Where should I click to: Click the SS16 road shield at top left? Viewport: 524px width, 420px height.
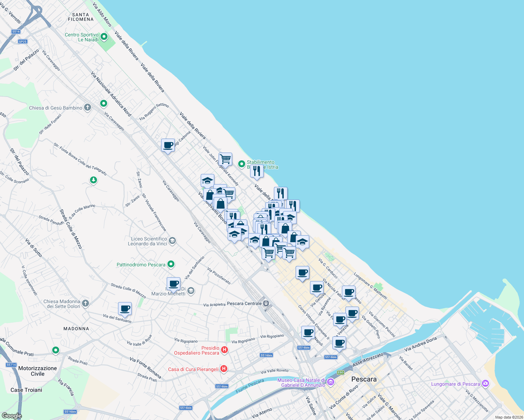(x=15, y=31)
